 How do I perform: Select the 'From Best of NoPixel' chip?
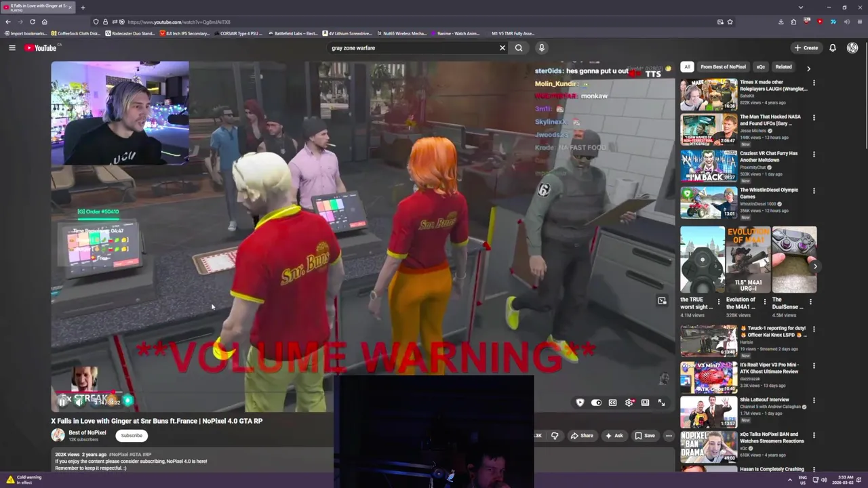(723, 67)
